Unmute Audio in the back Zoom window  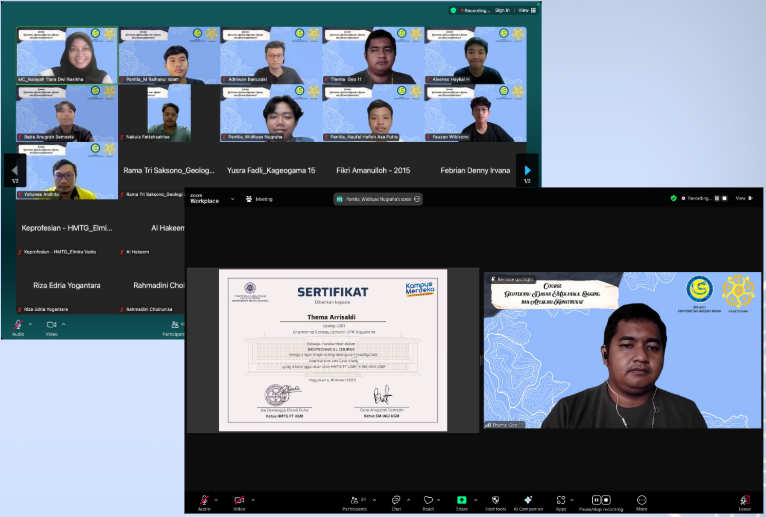18,325
